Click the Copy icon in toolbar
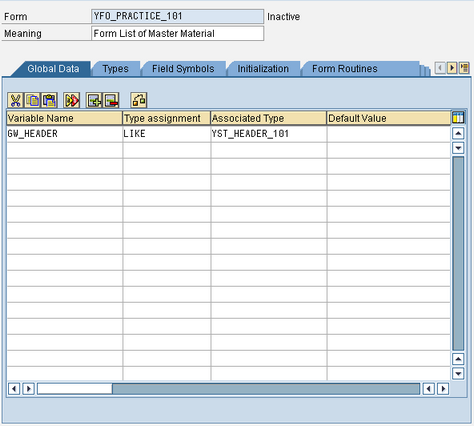 (x=33, y=100)
